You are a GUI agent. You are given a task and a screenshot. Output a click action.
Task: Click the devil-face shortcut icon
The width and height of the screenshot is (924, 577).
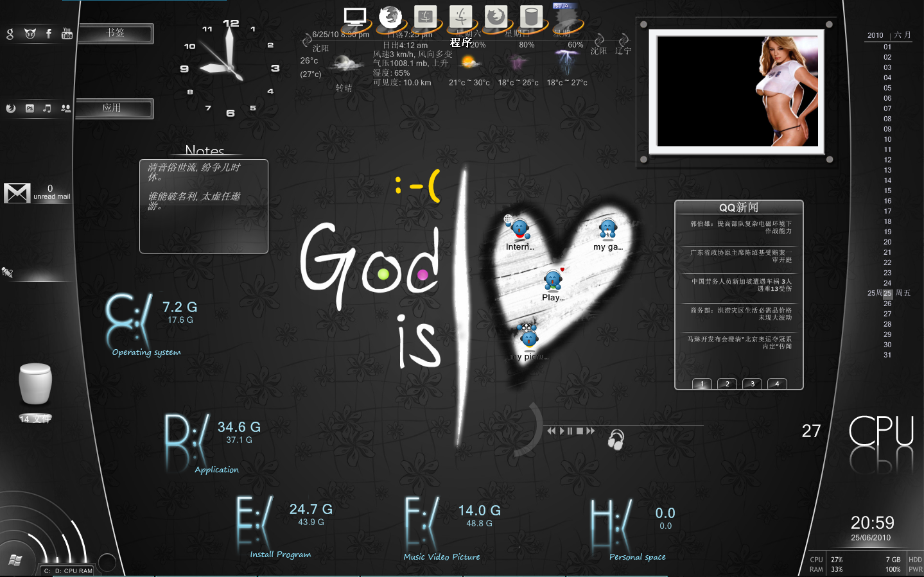[30, 33]
